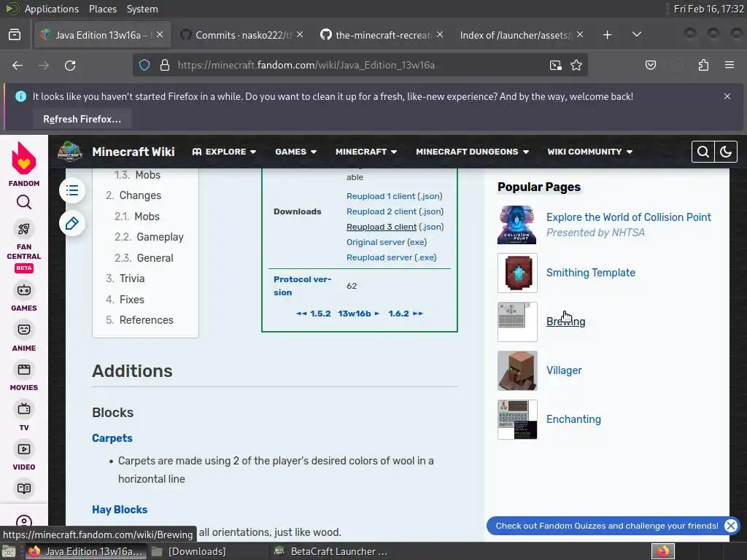Open Firefox View icon in tab bar
The width and height of the screenshot is (747, 560).
pos(15,35)
